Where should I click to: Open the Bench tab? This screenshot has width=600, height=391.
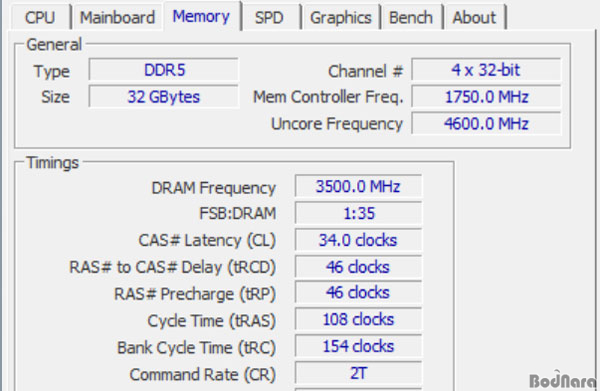point(411,17)
